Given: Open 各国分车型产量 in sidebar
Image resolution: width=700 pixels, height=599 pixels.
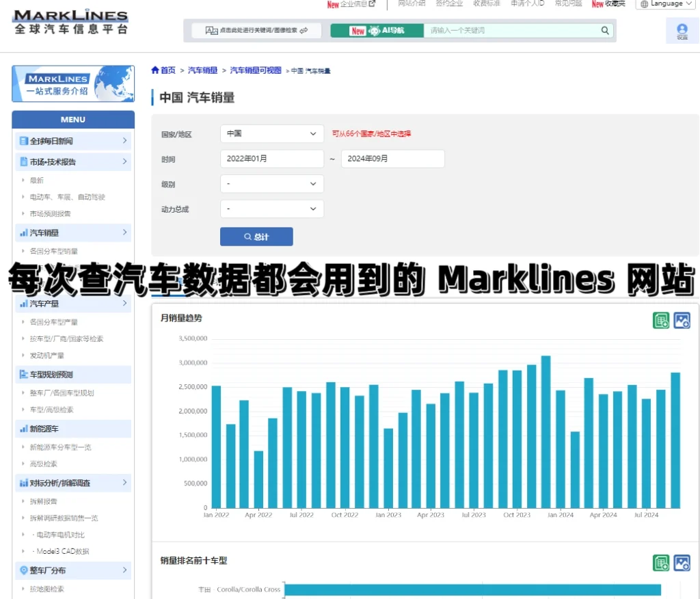Looking at the screenshot, I should coord(53,322).
